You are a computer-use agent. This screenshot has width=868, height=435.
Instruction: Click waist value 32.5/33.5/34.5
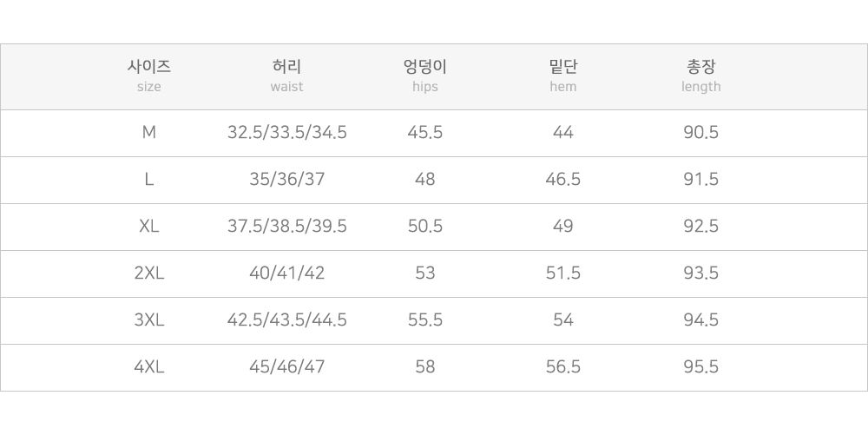pos(286,132)
